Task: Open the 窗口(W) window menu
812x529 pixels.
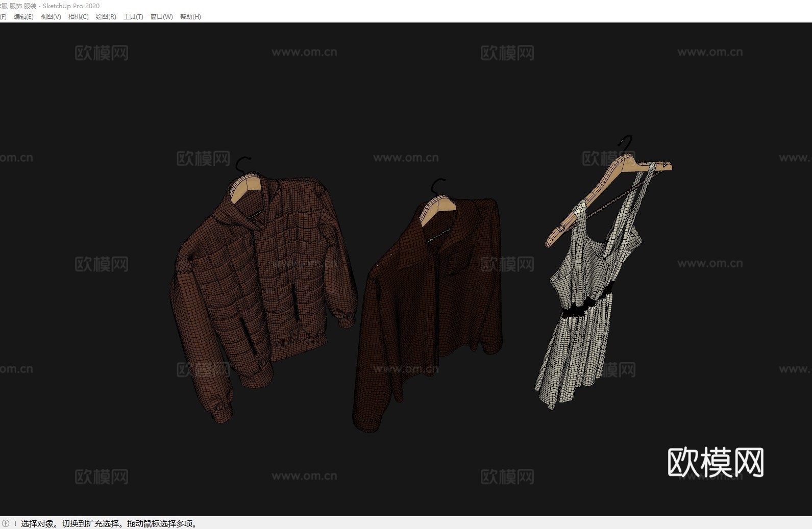Action: coord(162,17)
